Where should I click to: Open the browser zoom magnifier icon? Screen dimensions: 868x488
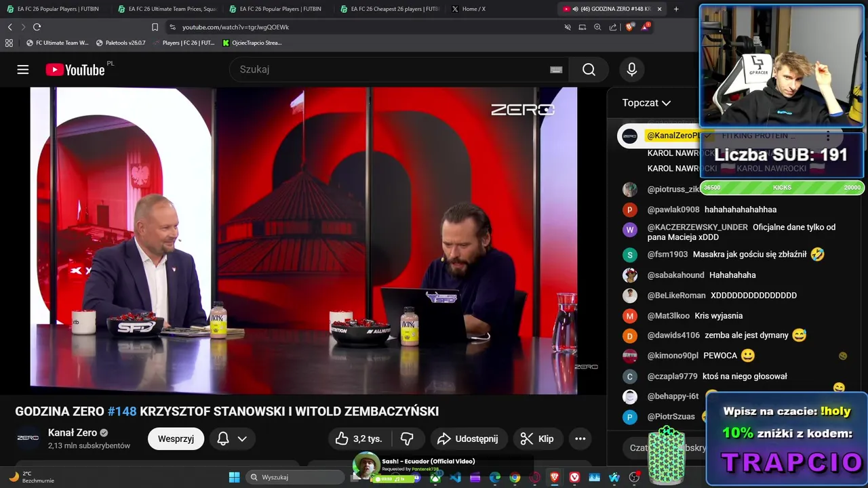597,27
